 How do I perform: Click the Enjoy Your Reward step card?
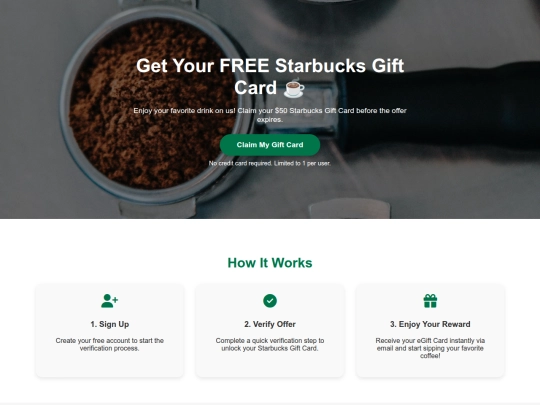click(x=430, y=331)
